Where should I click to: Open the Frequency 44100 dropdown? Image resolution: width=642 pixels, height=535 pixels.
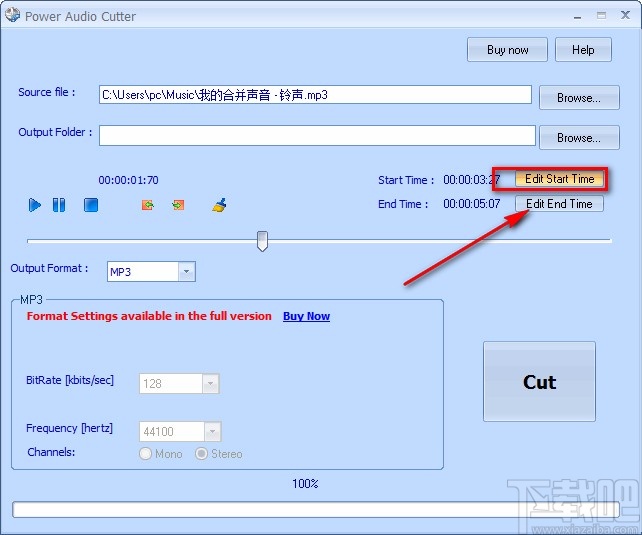point(212,431)
